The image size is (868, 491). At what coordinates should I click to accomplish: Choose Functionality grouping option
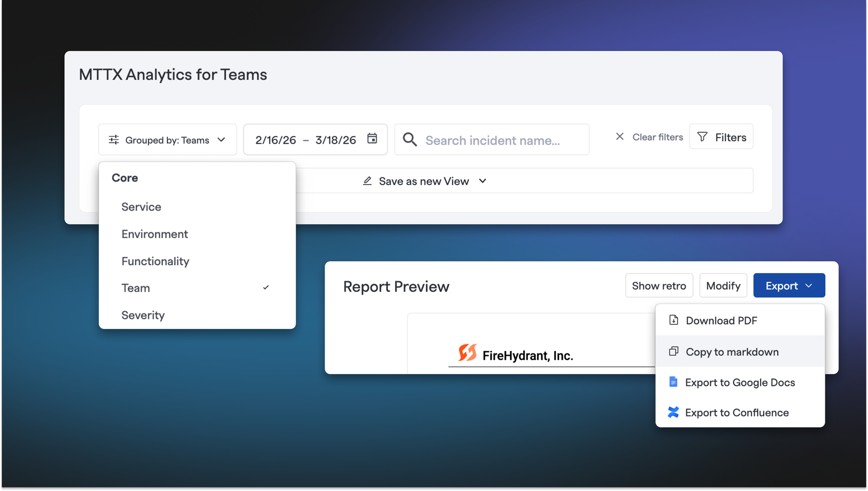point(155,261)
